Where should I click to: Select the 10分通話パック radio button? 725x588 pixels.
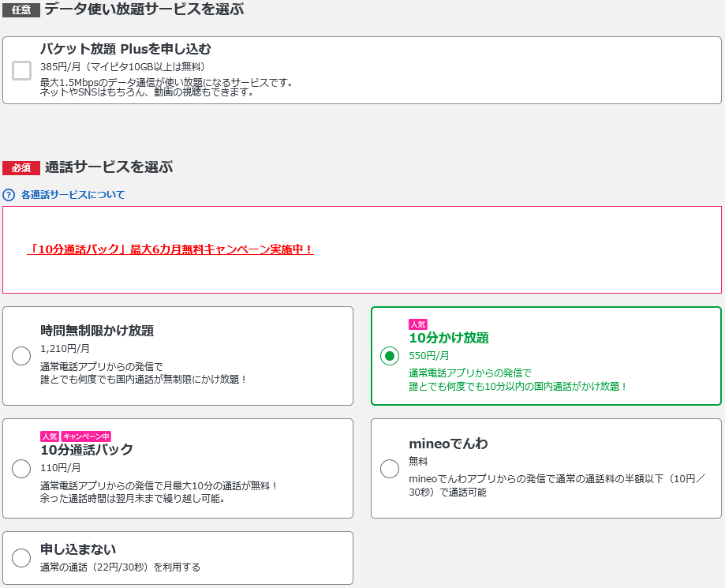(21, 469)
